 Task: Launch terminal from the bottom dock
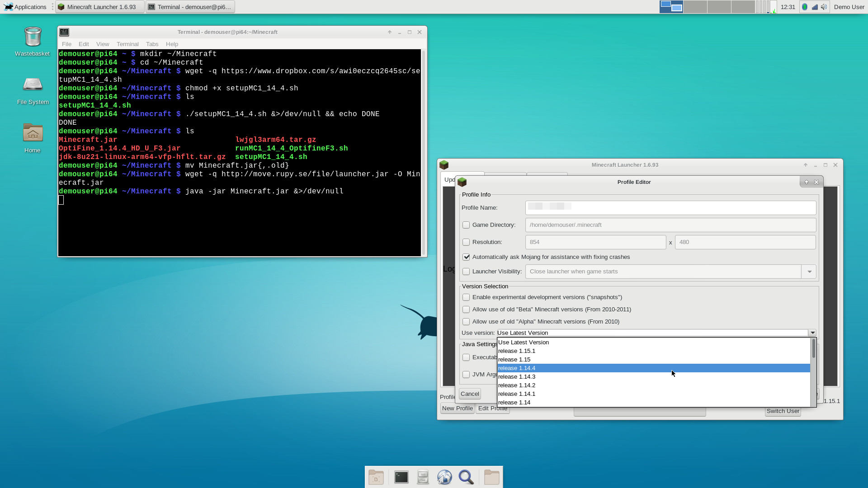click(401, 477)
